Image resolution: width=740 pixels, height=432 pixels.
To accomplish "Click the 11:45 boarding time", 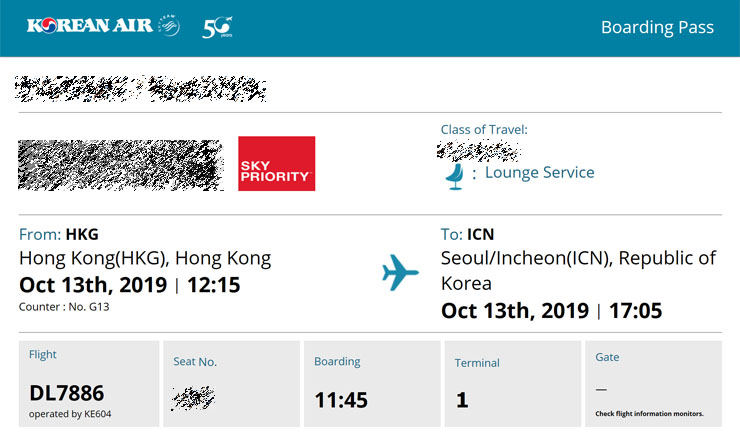I will [x=341, y=400].
